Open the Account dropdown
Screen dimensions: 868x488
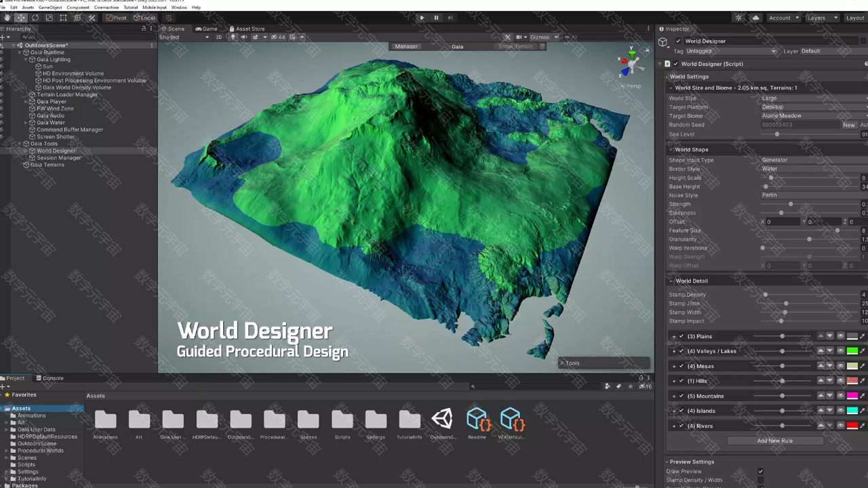click(x=783, y=18)
